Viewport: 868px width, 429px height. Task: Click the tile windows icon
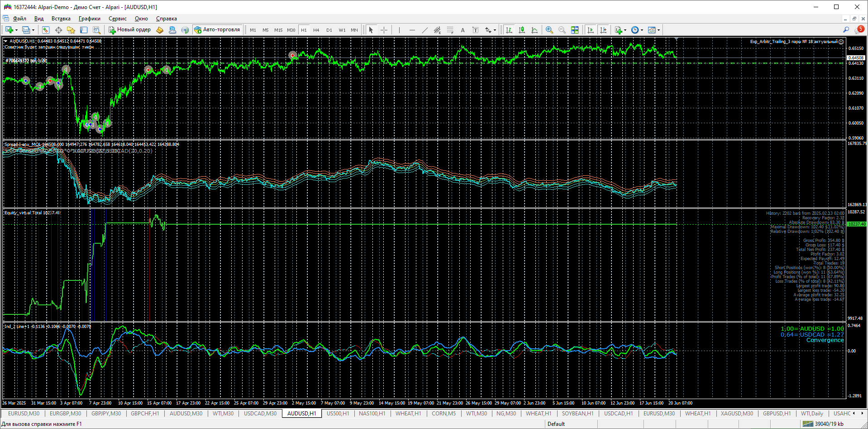575,30
